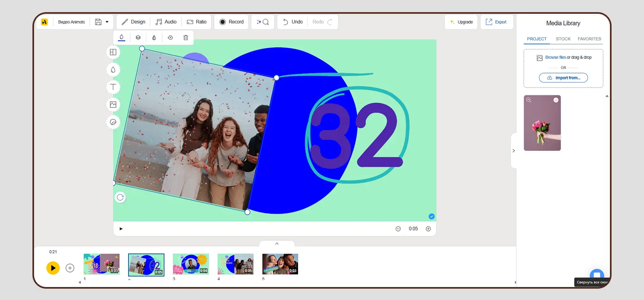
Task: Switch to the PROJECT tab
Action: [537, 39]
